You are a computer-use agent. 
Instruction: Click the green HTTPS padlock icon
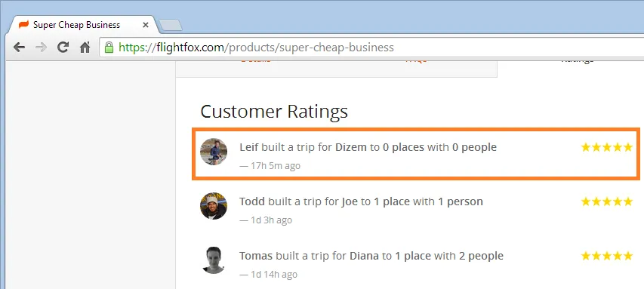coord(109,48)
